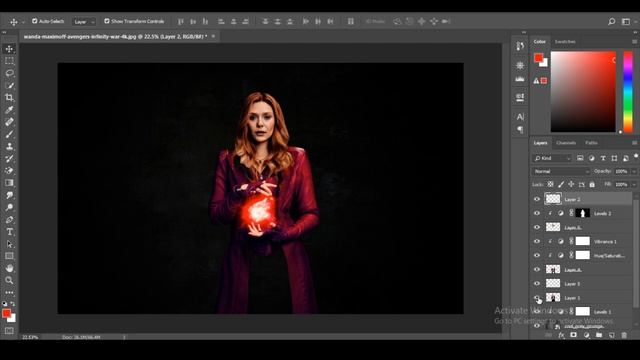640x360 pixels.
Task: Click the Create new group folder icon
Action: [599, 335]
